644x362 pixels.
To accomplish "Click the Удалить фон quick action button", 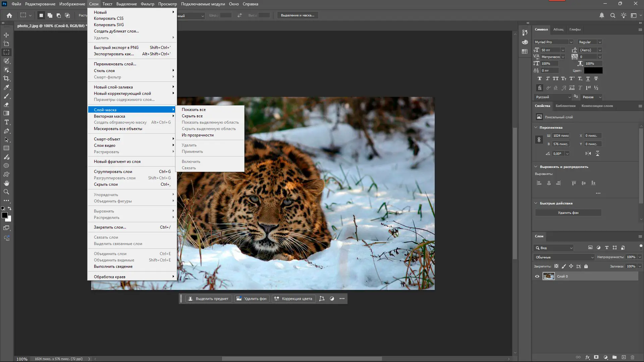I will (568, 213).
